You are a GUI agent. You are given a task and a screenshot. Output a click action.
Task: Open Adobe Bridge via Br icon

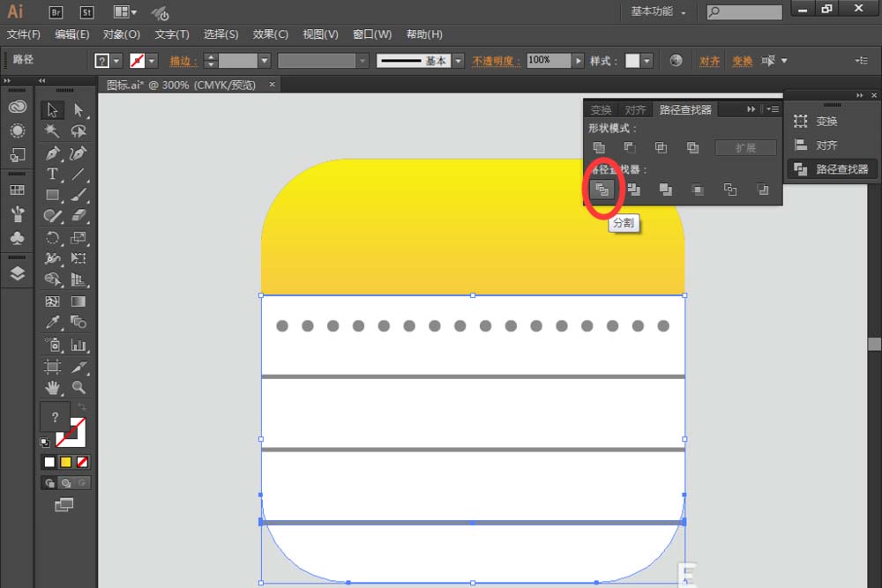point(56,11)
